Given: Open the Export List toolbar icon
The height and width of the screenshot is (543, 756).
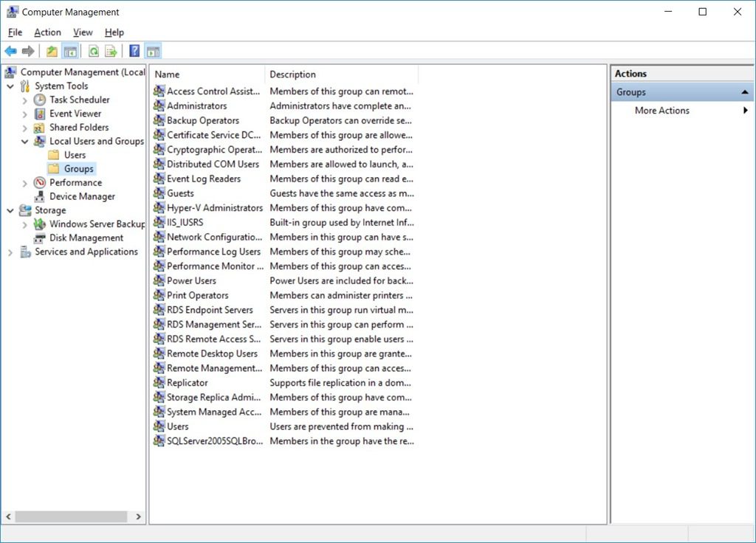Looking at the screenshot, I should point(109,51).
